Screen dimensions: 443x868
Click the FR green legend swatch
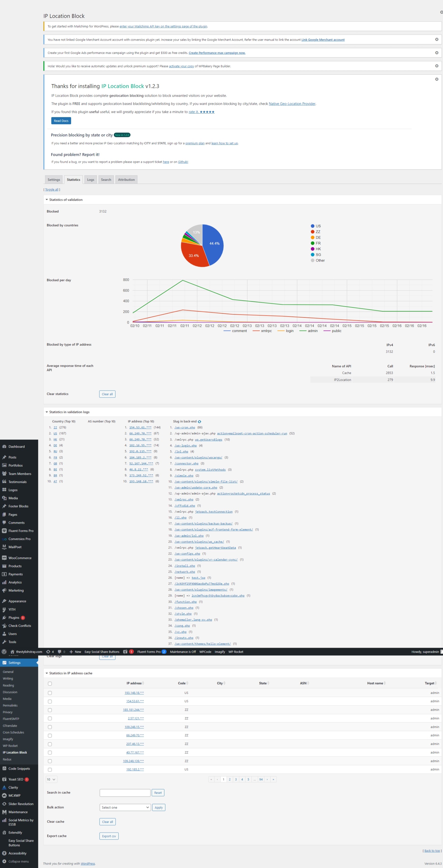pos(312,243)
